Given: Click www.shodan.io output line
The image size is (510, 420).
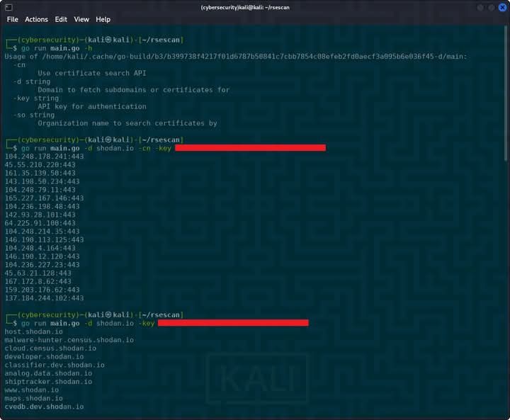Looking at the screenshot, I should (32, 390).
